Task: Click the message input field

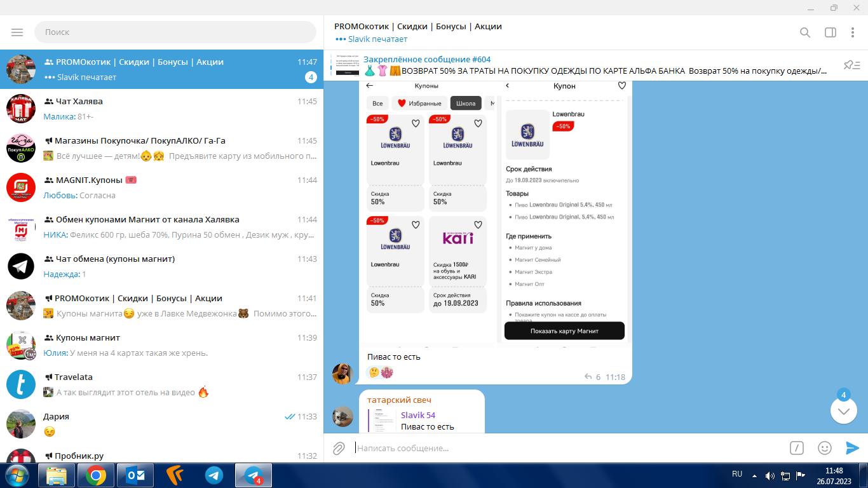Action: [x=569, y=448]
